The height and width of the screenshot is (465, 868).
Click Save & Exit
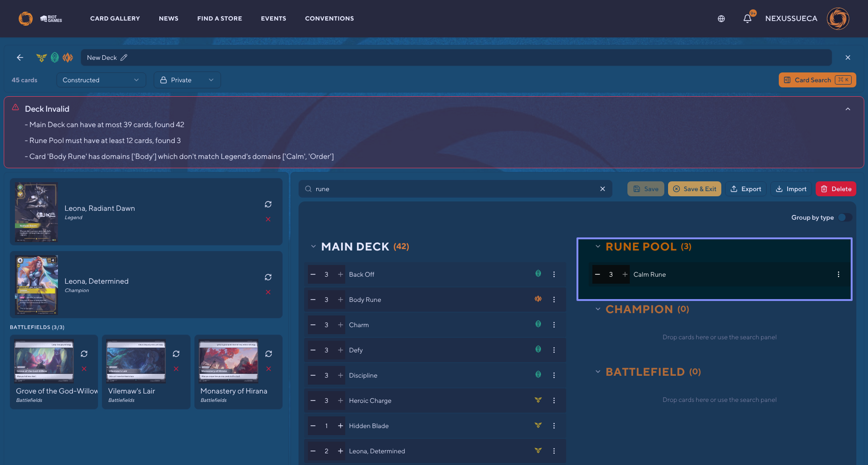pyautogui.click(x=695, y=189)
